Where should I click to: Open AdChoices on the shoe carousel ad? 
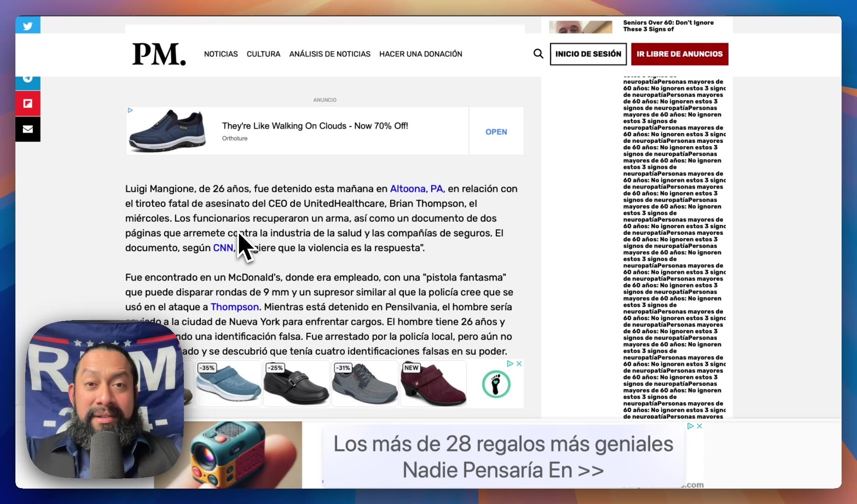click(510, 364)
